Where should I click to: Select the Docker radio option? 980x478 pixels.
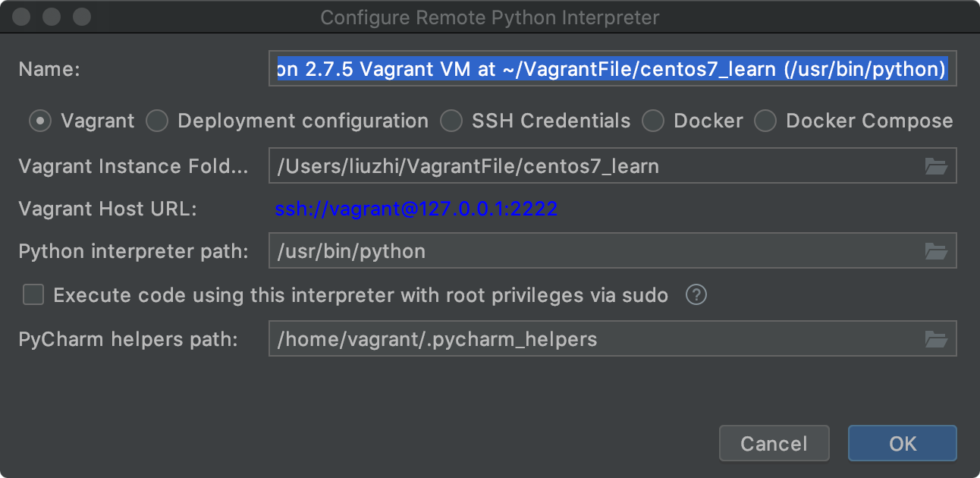point(653,121)
